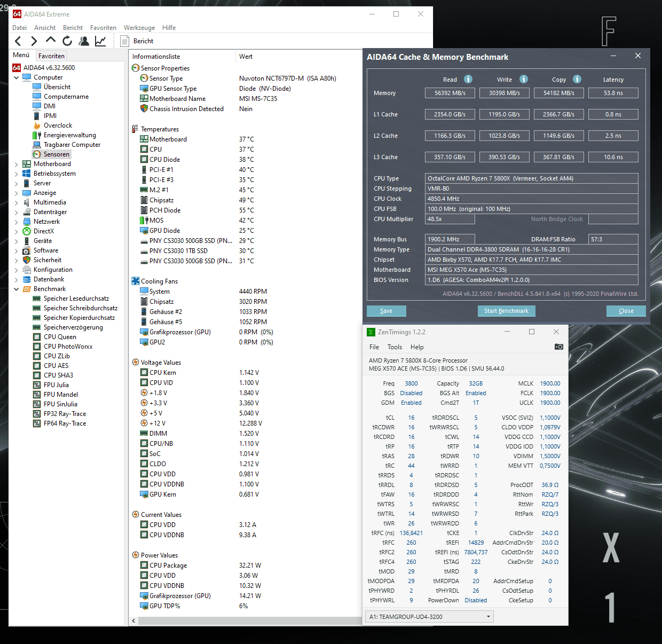This screenshot has width=662, height=644.
Task: Select FP64 Ray-Trace benchmark item
Action: [x=65, y=423]
